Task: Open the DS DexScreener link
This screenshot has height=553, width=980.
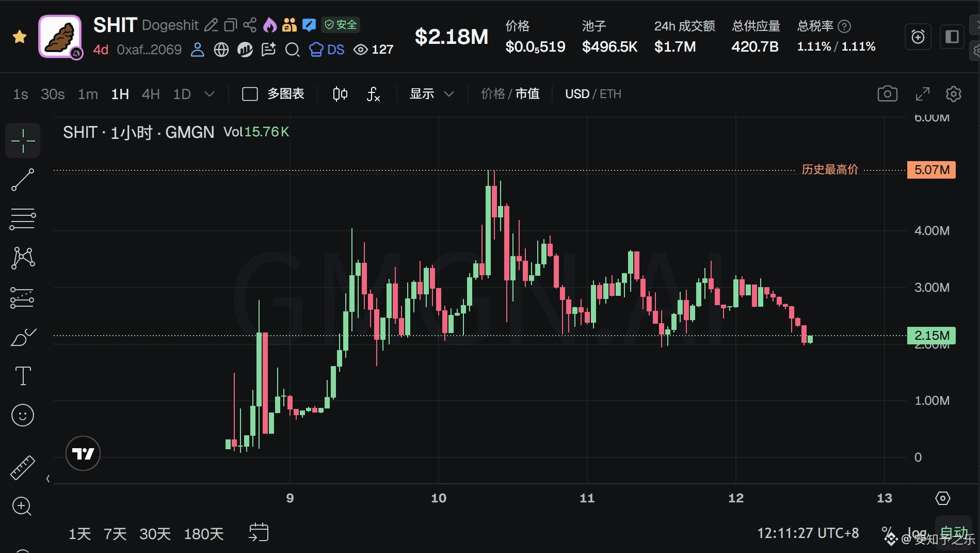Action: click(327, 50)
